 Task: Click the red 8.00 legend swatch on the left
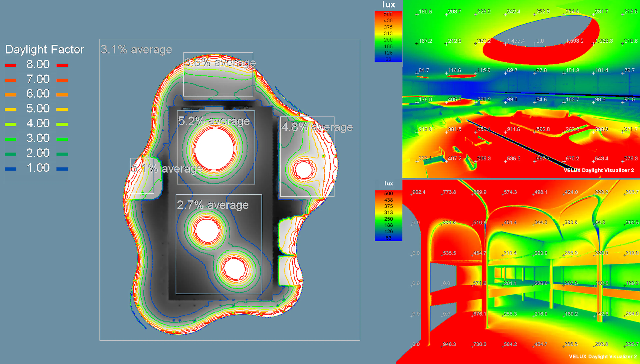(10, 65)
